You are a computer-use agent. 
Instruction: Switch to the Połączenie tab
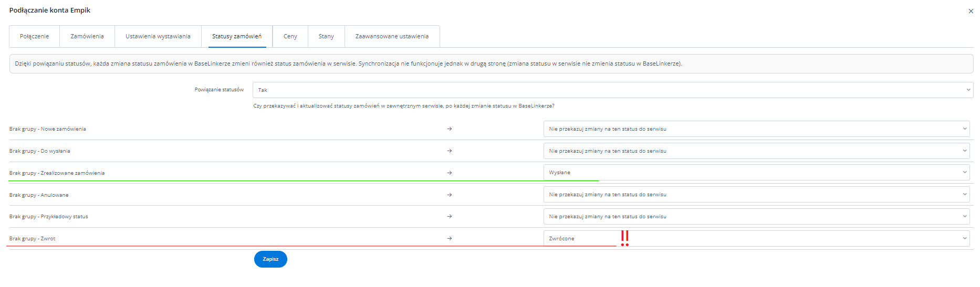[x=35, y=36]
